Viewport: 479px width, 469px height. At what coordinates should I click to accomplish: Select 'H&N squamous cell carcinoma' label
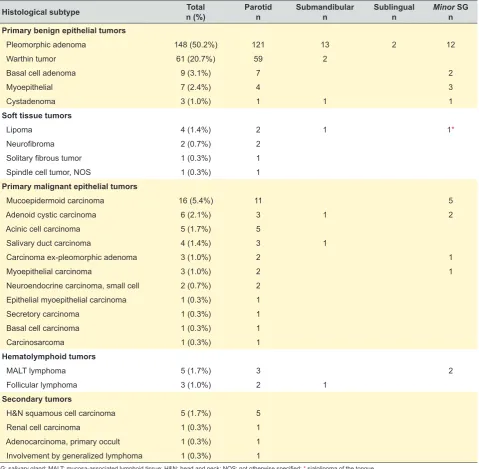pyautogui.click(x=61, y=413)
